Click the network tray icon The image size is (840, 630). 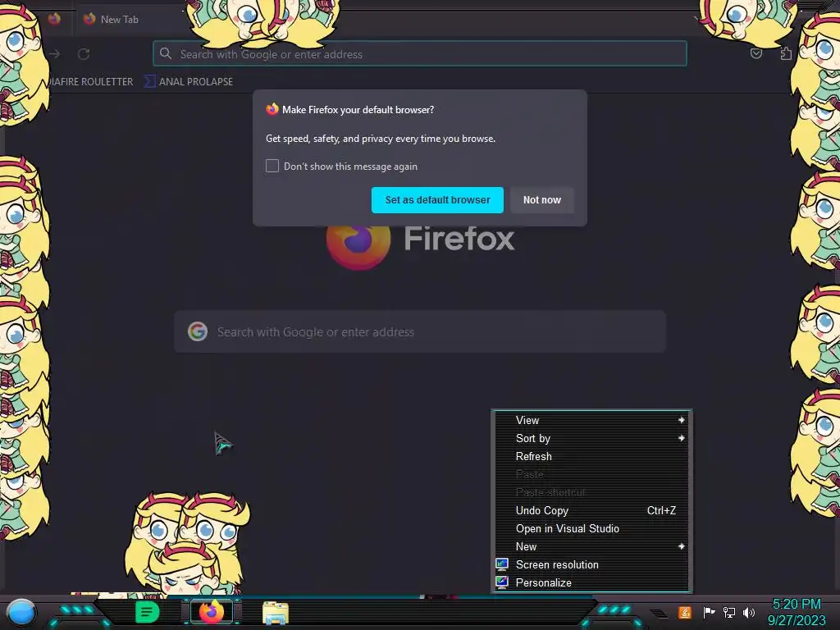point(729,612)
